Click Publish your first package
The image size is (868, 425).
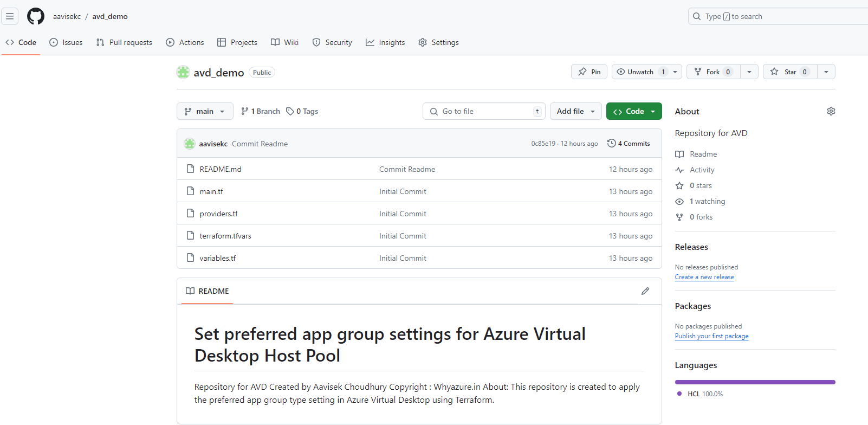pos(711,336)
